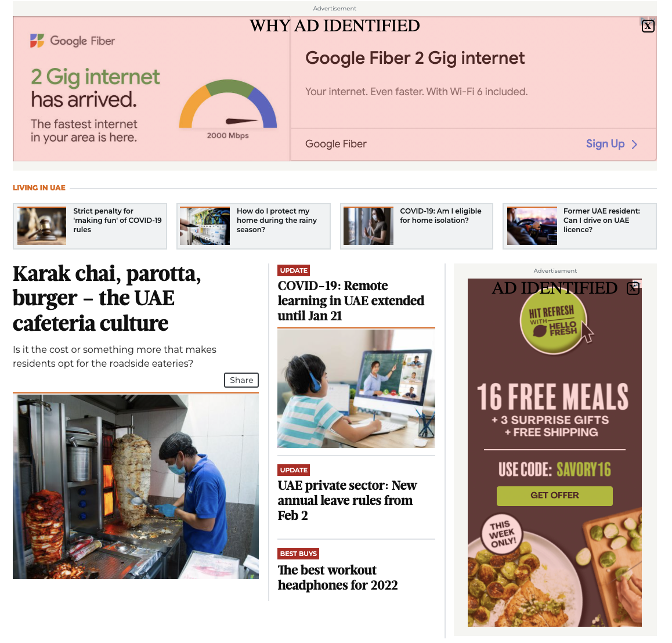
Task: Click the Sign Up chevron arrow
Action: pyautogui.click(x=635, y=145)
